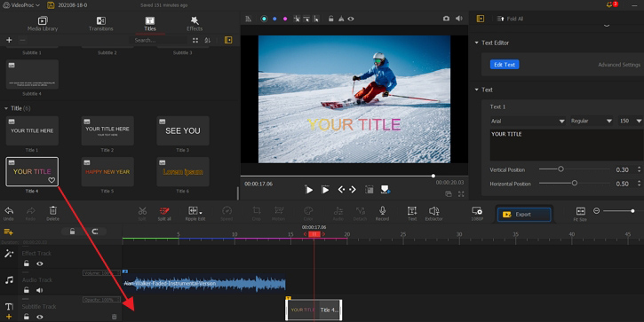This screenshot has height=322, width=644.
Task: Click zoom out minus icon on timeline
Action: (x=596, y=211)
